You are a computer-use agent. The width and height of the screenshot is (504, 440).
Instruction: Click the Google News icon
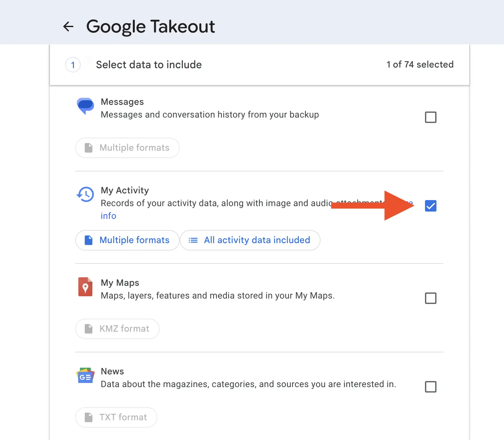(85, 376)
